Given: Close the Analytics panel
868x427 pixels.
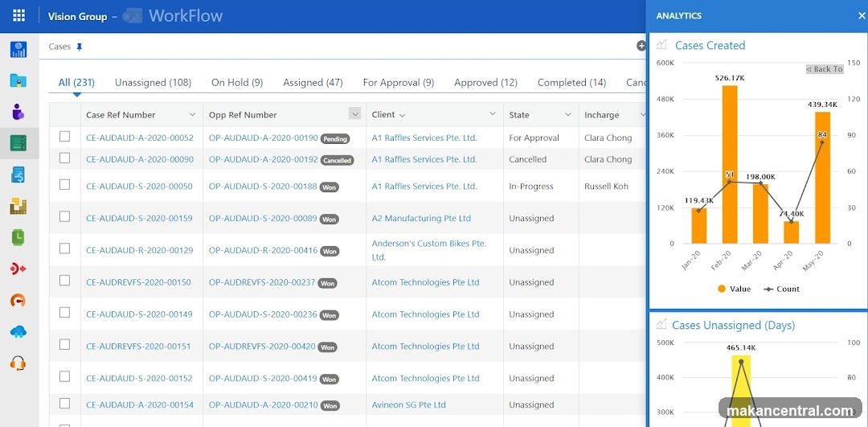Looking at the screenshot, I should [x=862, y=15].
